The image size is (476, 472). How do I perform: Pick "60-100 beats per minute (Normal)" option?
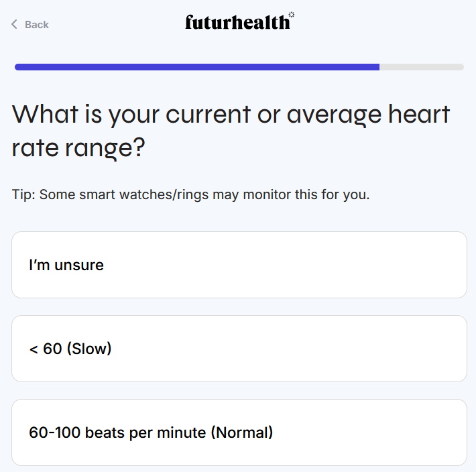(x=239, y=432)
